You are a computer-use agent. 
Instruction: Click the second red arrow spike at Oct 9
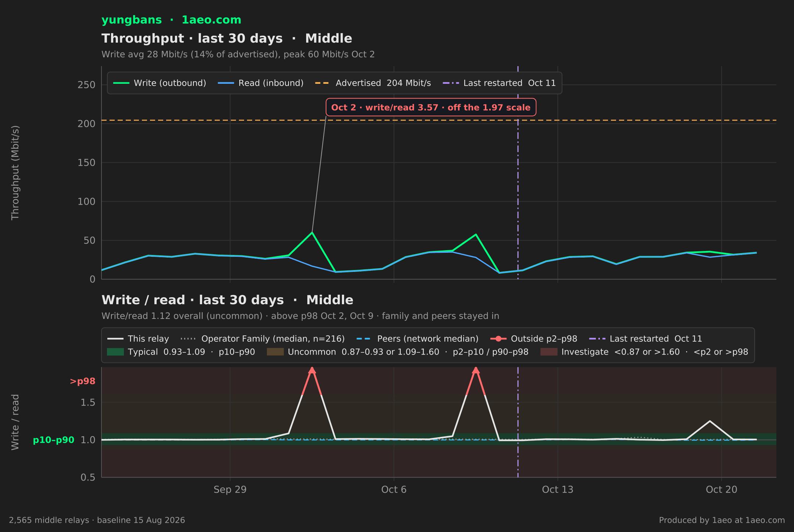click(476, 371)
